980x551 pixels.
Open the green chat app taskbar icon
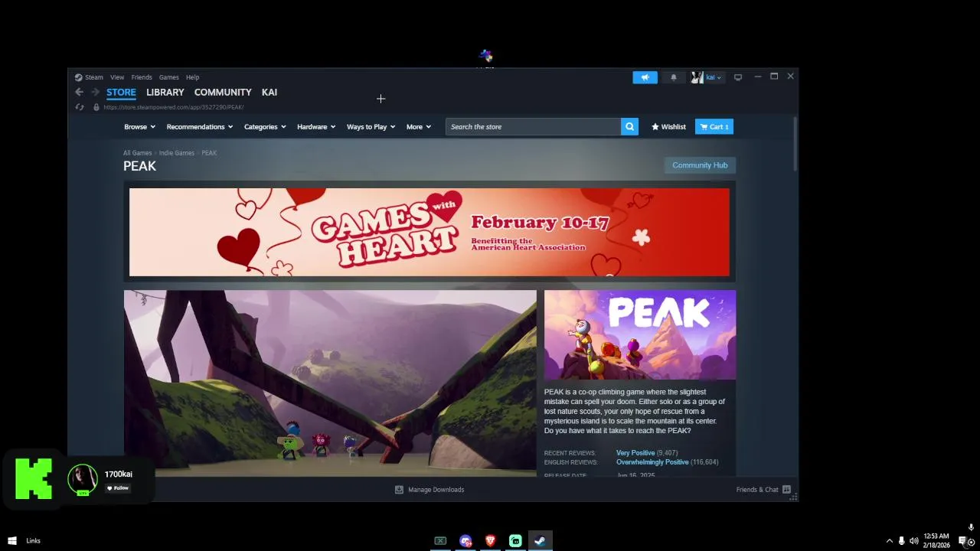click(x=515, y=541)
